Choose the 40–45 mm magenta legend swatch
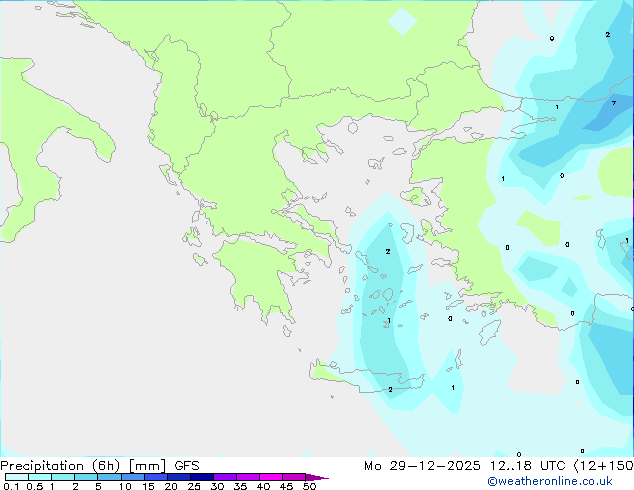Image resolution: width=634 pixels, height=490 pixels. pos(271,477)
